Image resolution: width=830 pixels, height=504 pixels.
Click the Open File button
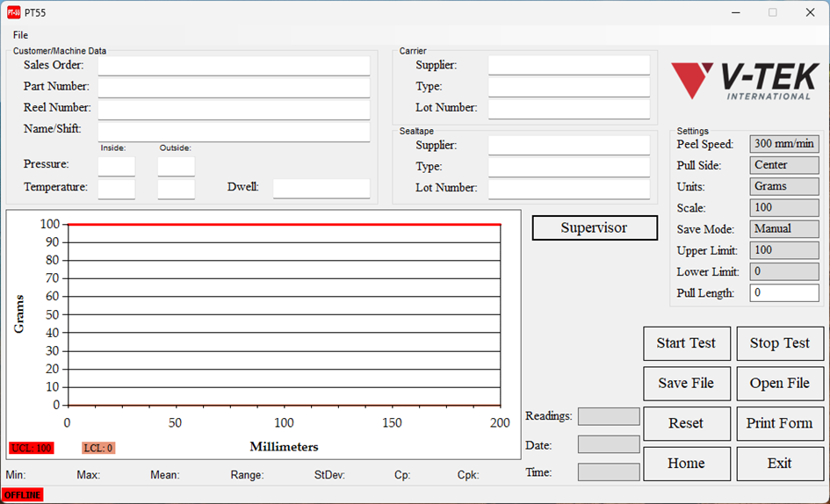pyautogui.click(x=779, y=384)
